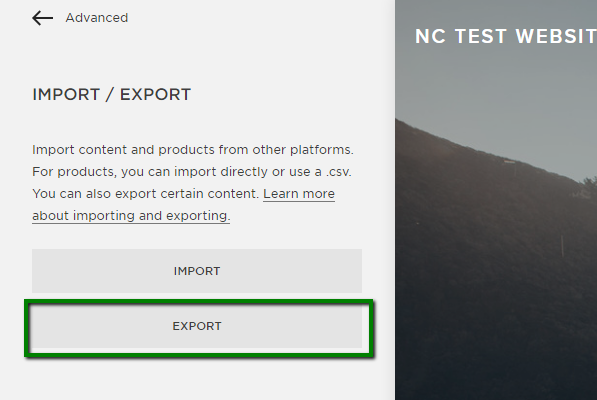The width and height of the screenshot is (597, 400).
Task: Go back using the left arrow icon
Action: [42, 18]
